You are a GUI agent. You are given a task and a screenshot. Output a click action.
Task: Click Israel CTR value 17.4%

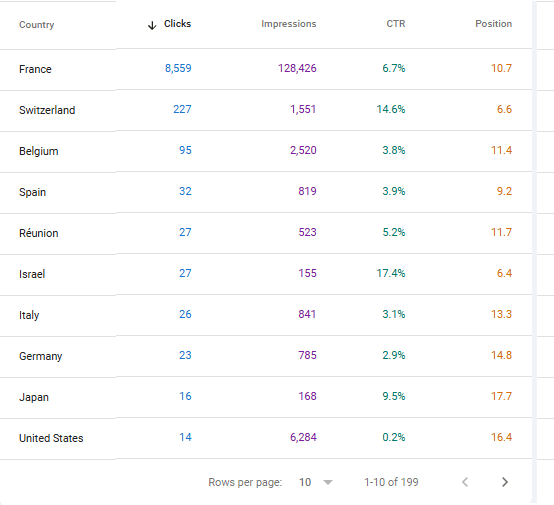pyautogui.click(x=391, y=273)
